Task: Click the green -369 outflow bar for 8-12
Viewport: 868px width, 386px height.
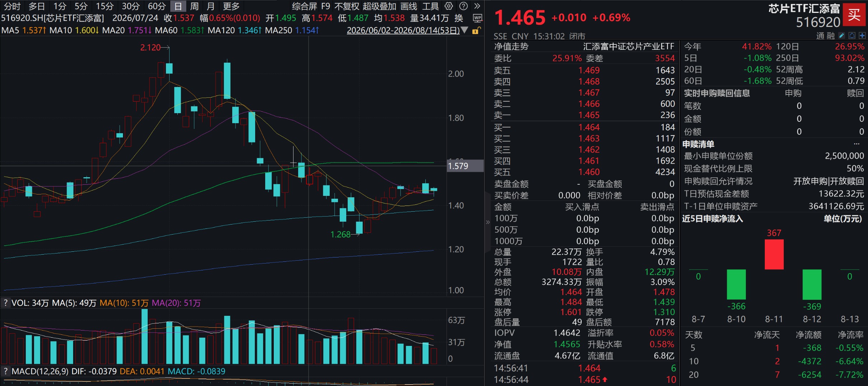Action: click(812, 284)
